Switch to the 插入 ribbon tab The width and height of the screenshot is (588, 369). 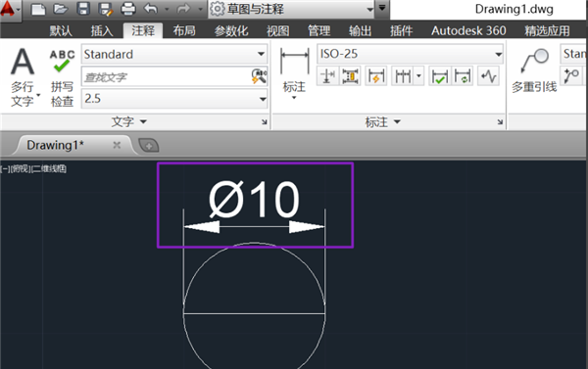pyautogui.click(x=102, y=30)
